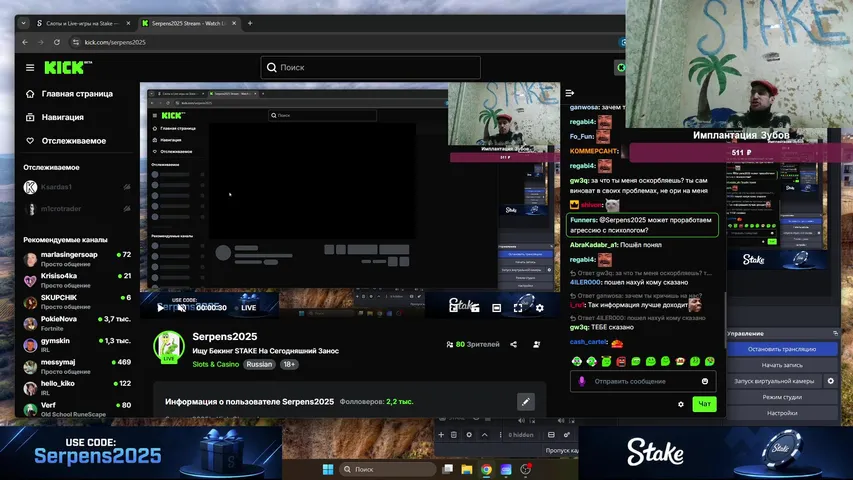Open recommended channel mariasingersoap
This screenshot has width=853, height=480.
click(x=77, y=259)
